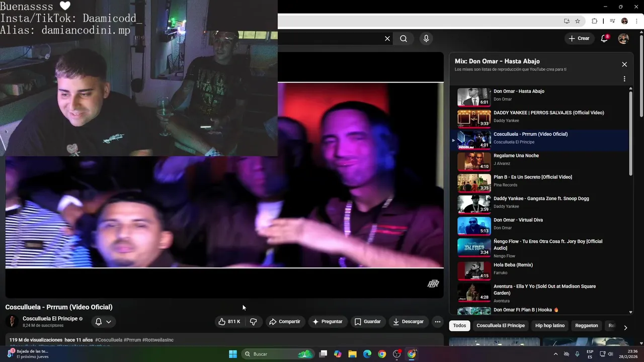Click the Compartir share button
Screen dimensions: 644x362
tap(285, 322)
